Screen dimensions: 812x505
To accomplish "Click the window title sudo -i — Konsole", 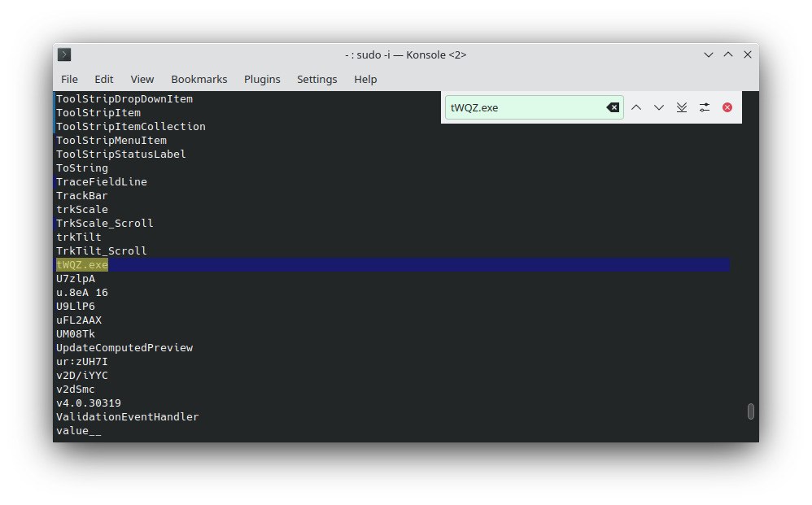I will (405, 54).
